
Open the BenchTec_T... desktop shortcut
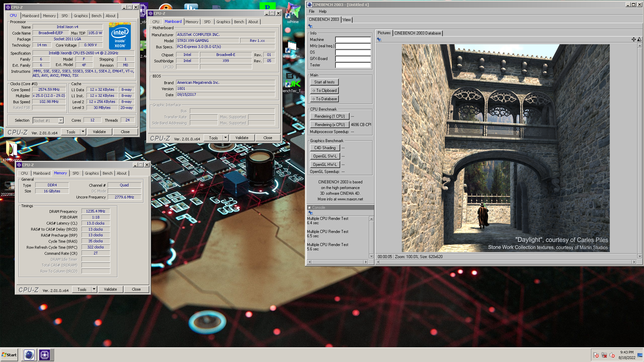point(293,83)
